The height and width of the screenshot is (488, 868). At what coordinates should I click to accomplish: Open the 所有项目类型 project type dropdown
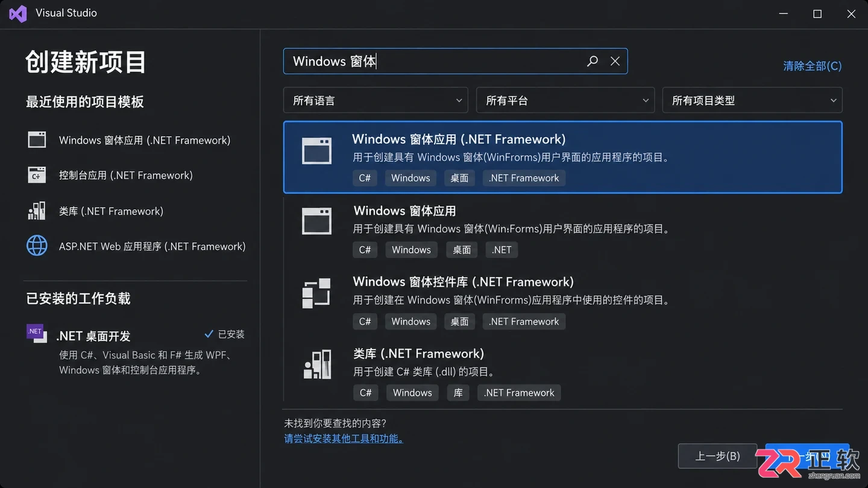(752, 101)
